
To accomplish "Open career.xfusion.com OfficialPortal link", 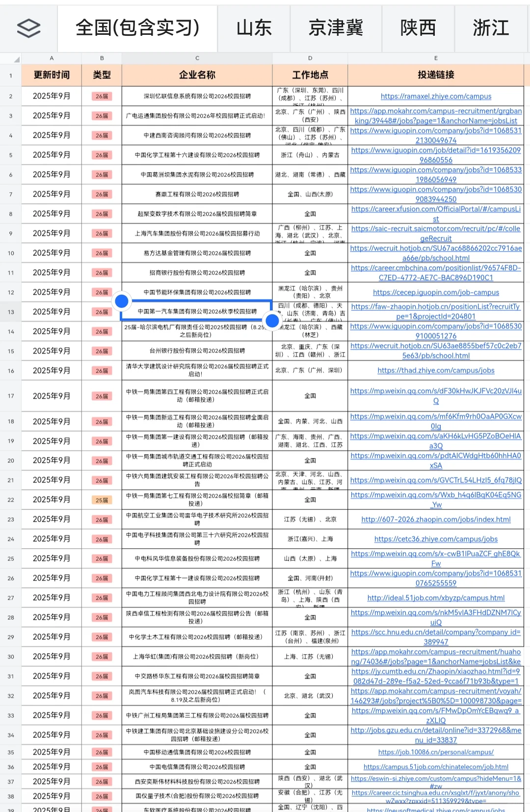I will click(x=436, y=214).
